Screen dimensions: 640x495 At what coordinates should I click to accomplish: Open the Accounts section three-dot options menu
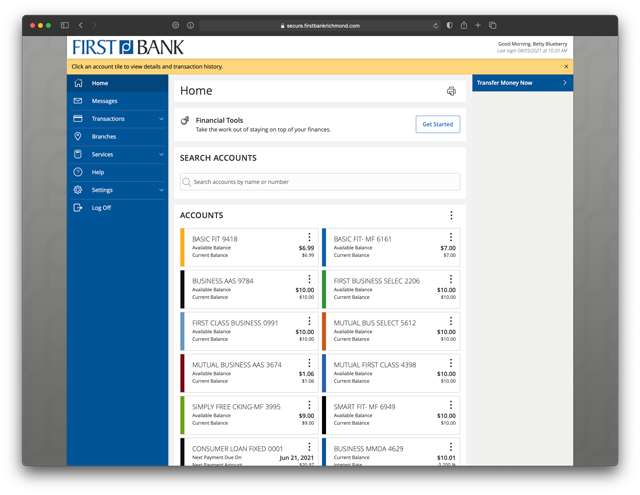click(451, 215)
